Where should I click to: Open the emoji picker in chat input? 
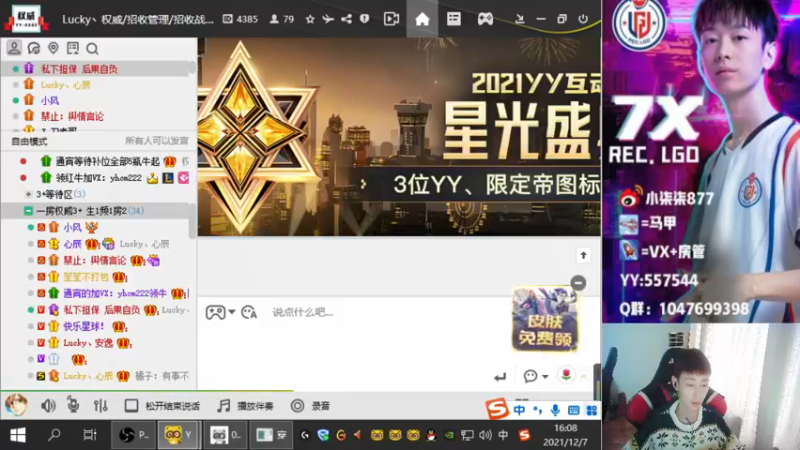249,312
